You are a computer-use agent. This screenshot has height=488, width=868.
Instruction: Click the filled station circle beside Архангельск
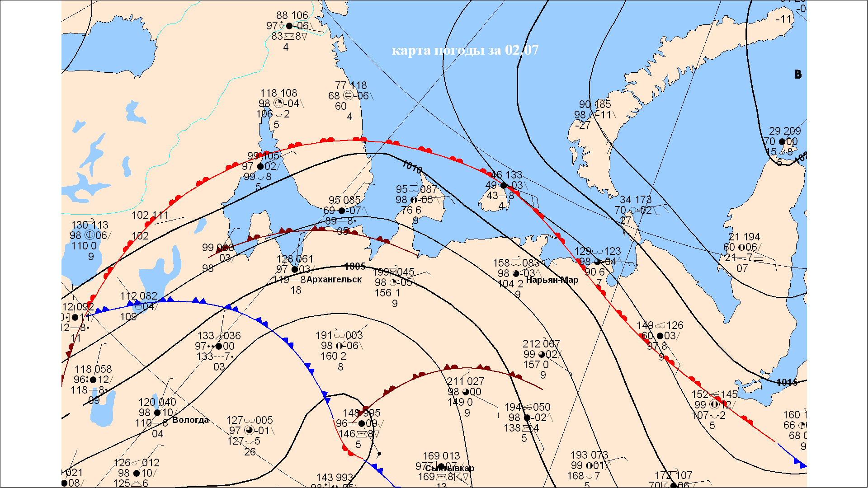point(295,269)
